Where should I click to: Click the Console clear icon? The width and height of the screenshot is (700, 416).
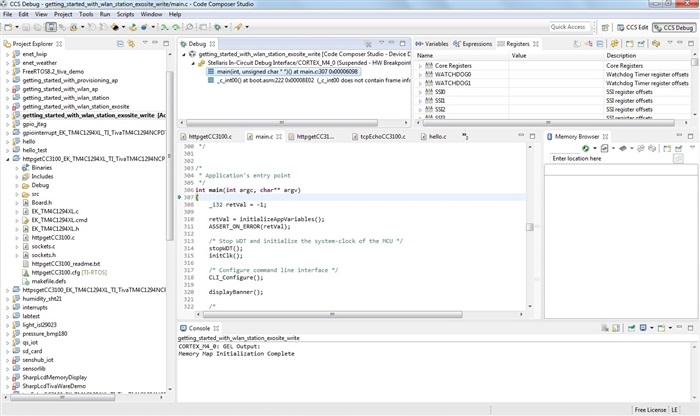pyautogui.click(x=604, y=328)
